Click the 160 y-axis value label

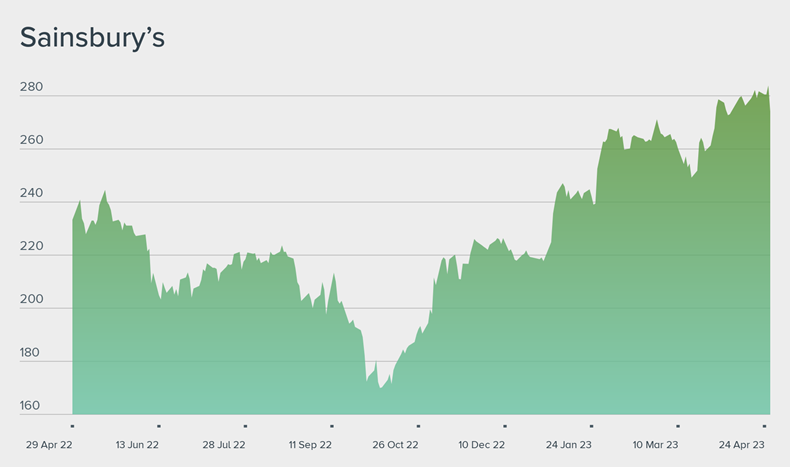[x=31, y=406]
